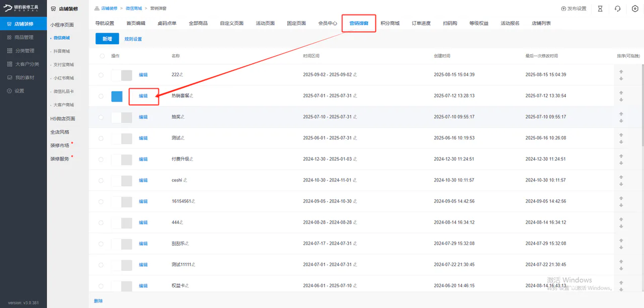Open the 积分商城 tab

[x=390, y=24]
